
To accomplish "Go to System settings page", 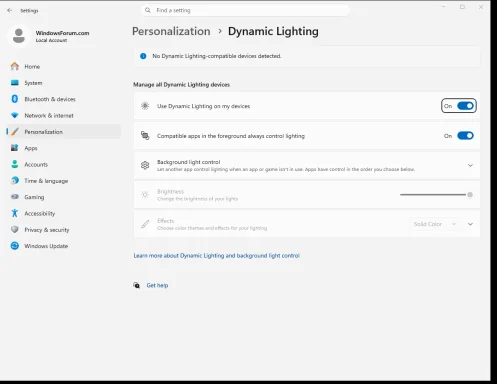I will 63,83.
